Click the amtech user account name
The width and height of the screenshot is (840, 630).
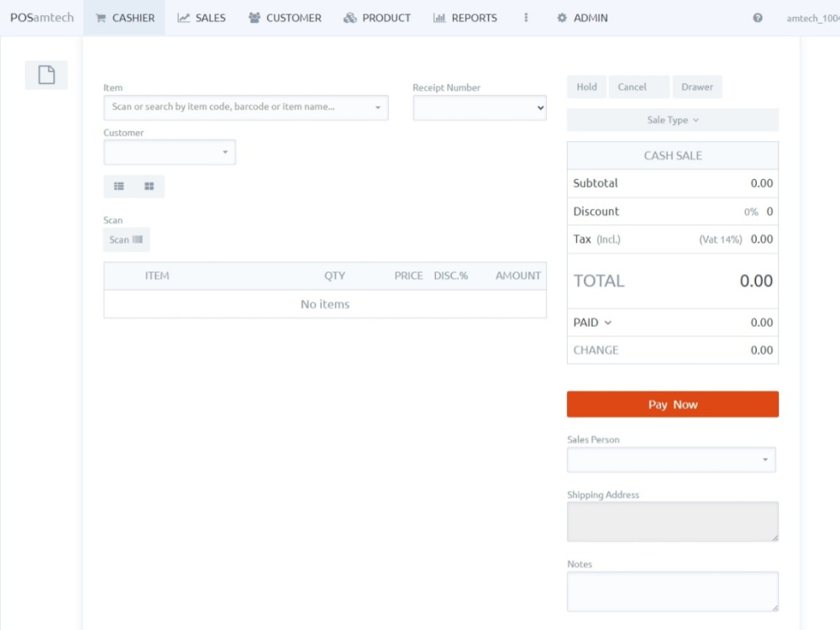tap(812, 18)
